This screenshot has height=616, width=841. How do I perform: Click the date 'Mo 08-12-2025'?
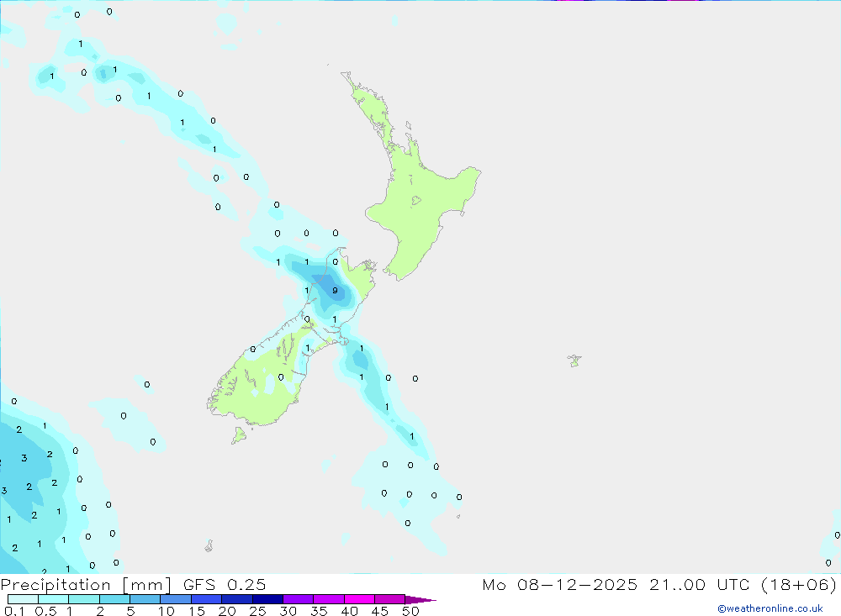pyautogui.click(x=559, y=584)
